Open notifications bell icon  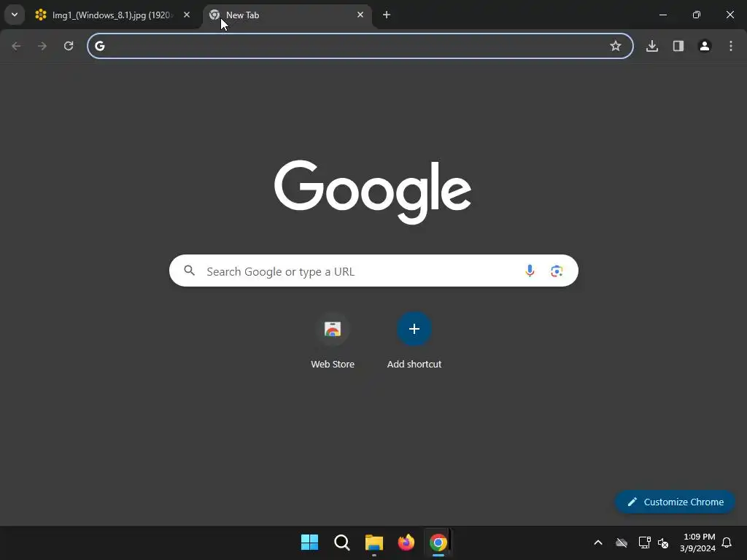(x=727, y=542)
